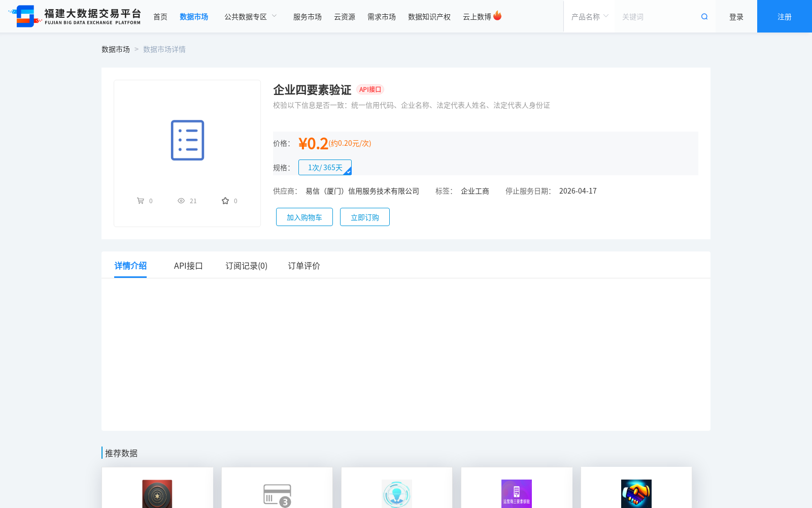Click the stop service date 2026-04-17
This screenshot has width=812, height=508.
click(578, 191)
